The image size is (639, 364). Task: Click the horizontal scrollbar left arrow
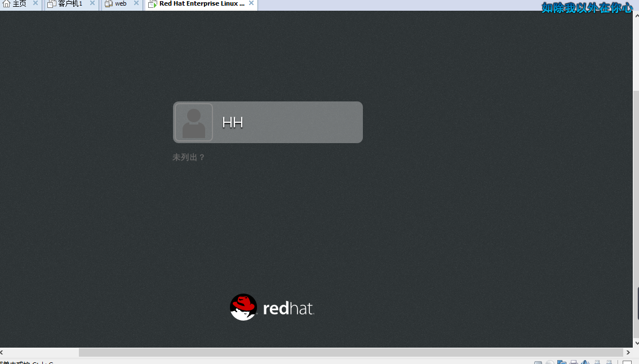point(2,352)
